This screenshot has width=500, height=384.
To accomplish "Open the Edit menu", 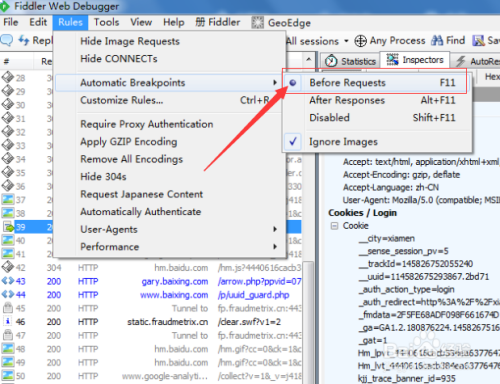I will click(x=38, y=22).
